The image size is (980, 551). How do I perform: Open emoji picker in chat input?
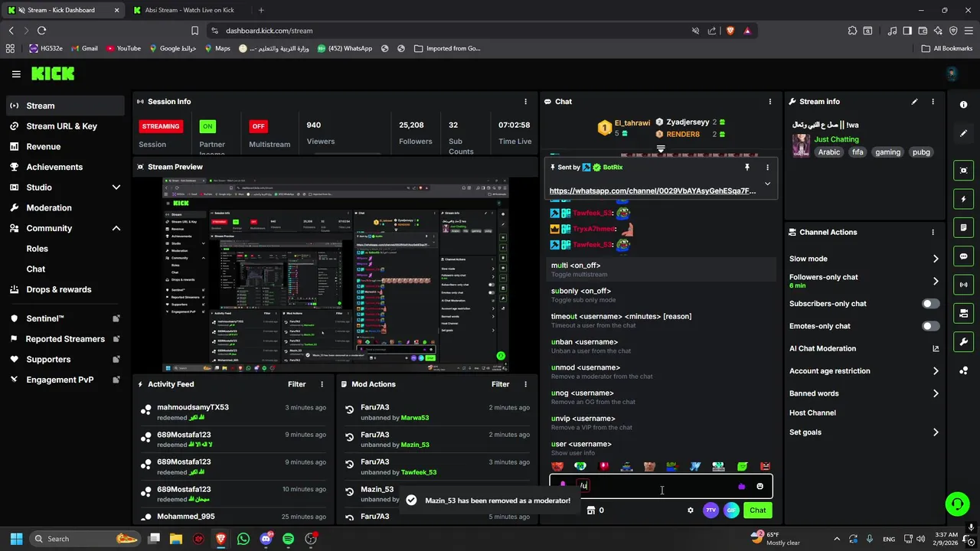pos(759,486)
